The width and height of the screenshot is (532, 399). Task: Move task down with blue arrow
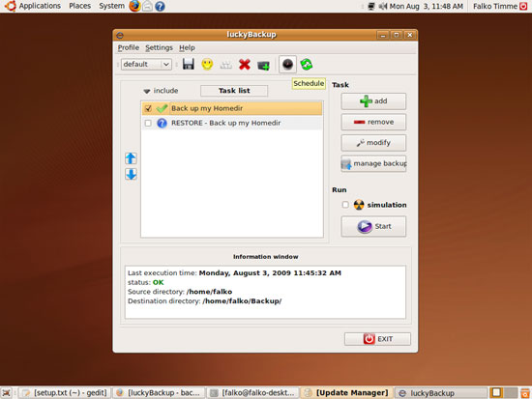[131, 174]
